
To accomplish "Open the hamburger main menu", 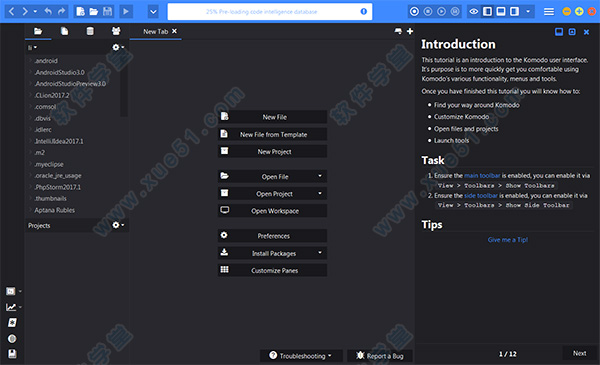I will tap(549, 12).
